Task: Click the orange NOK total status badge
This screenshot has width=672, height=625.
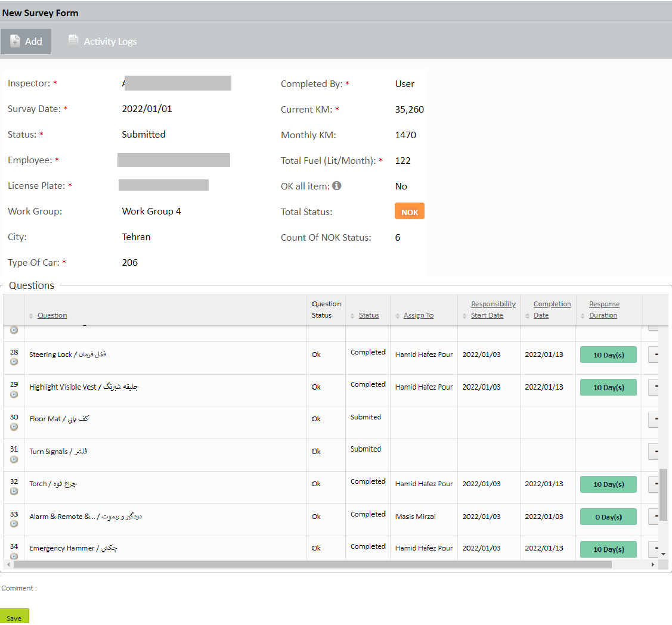Action: (409, 212)
